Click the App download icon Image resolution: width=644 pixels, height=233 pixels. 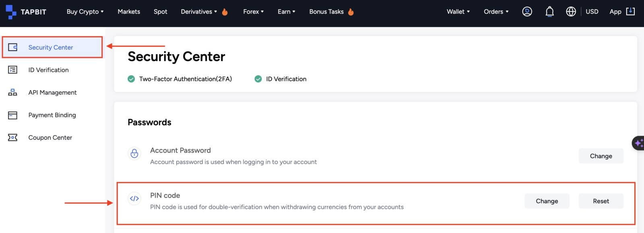(631, 11)
